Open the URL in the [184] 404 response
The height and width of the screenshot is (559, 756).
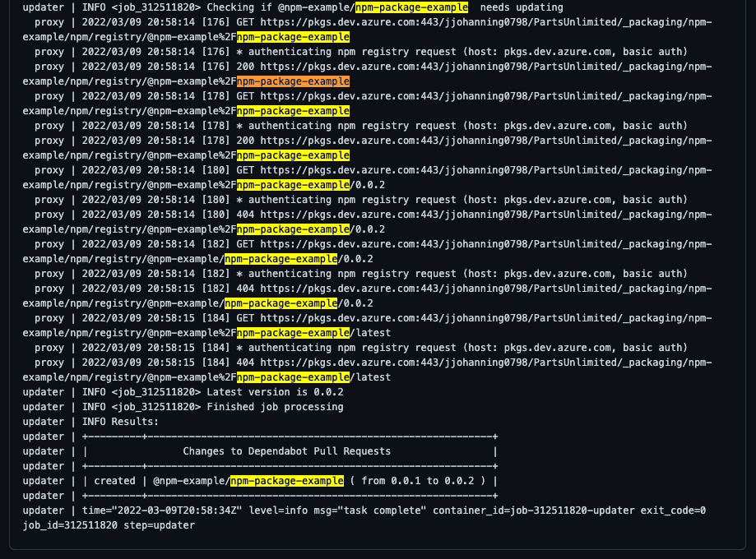coord(485,363)
